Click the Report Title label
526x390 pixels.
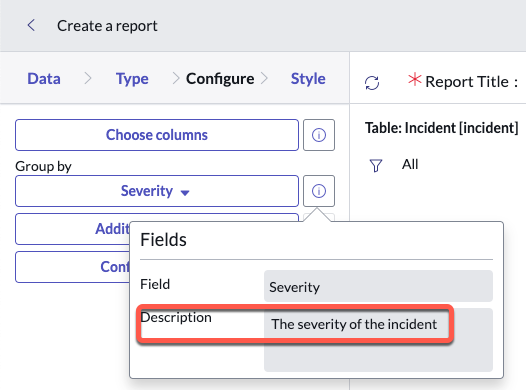click(x=467, y=82)
